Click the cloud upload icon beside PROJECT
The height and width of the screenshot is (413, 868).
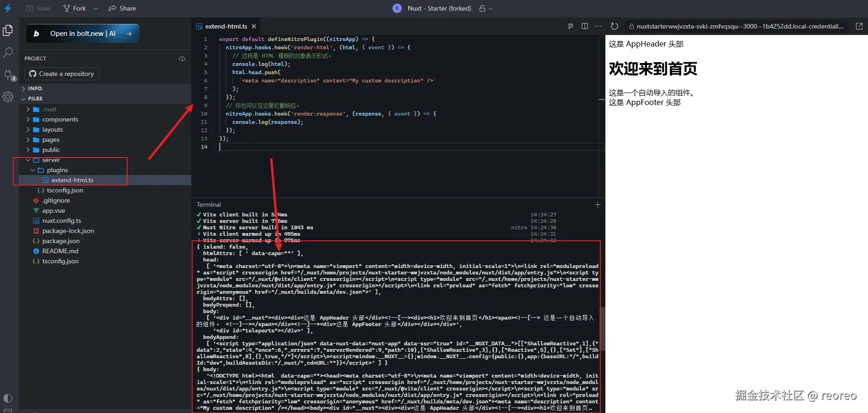tap(182, 58)
